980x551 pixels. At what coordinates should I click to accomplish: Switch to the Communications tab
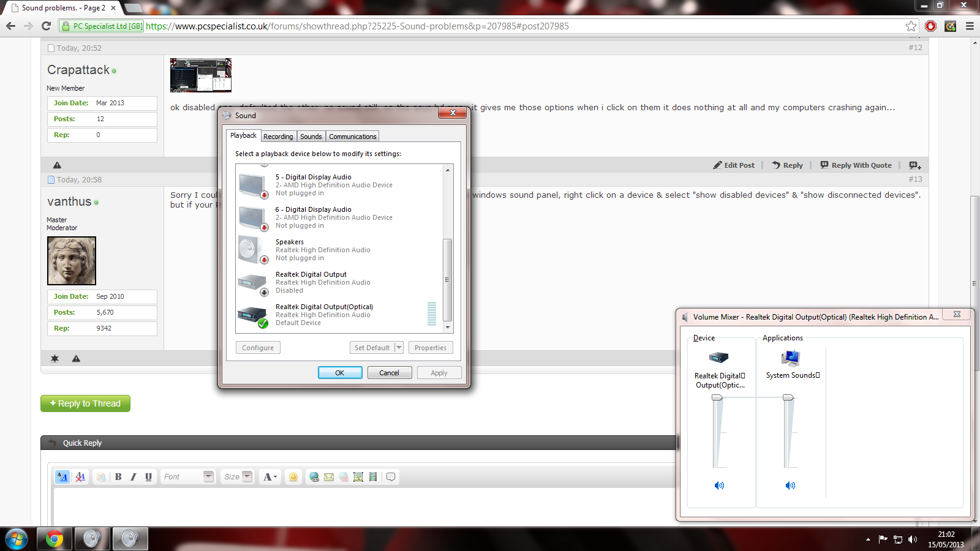click(353, 137)
